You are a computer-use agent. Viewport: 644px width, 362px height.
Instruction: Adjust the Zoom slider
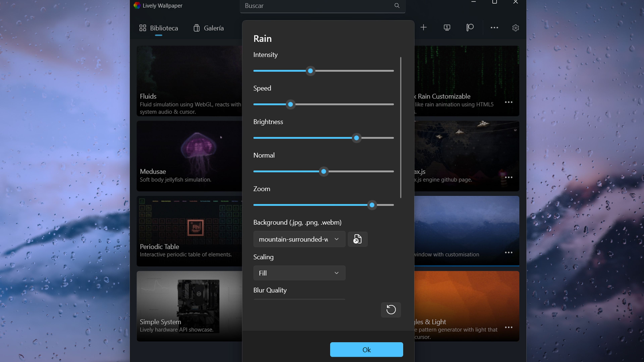[324, 205]
